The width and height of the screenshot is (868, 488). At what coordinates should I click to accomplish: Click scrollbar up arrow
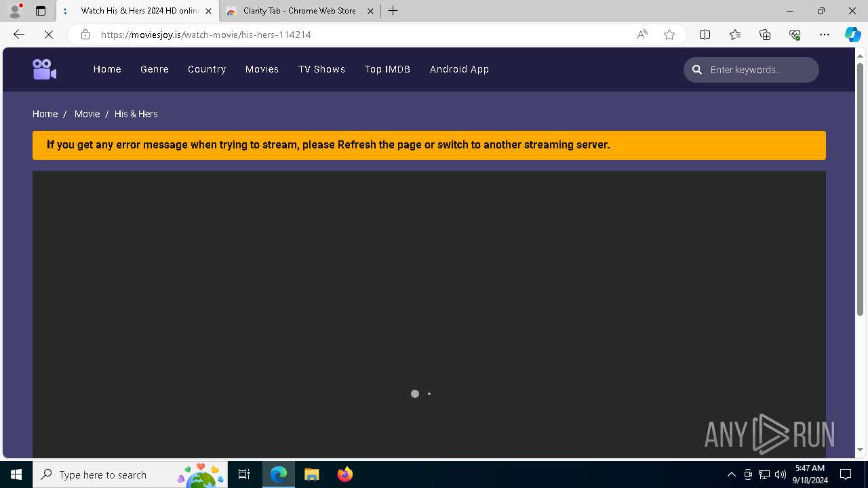click(x=860, y=55)
